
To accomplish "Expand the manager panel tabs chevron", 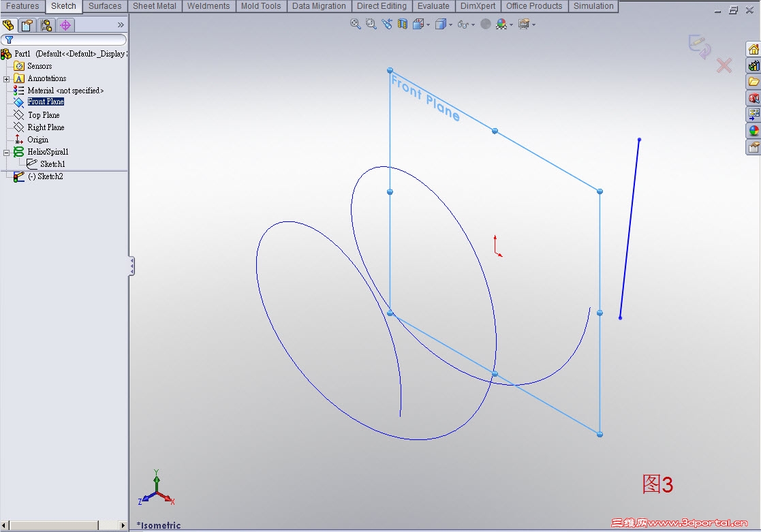I will [121, 25].
